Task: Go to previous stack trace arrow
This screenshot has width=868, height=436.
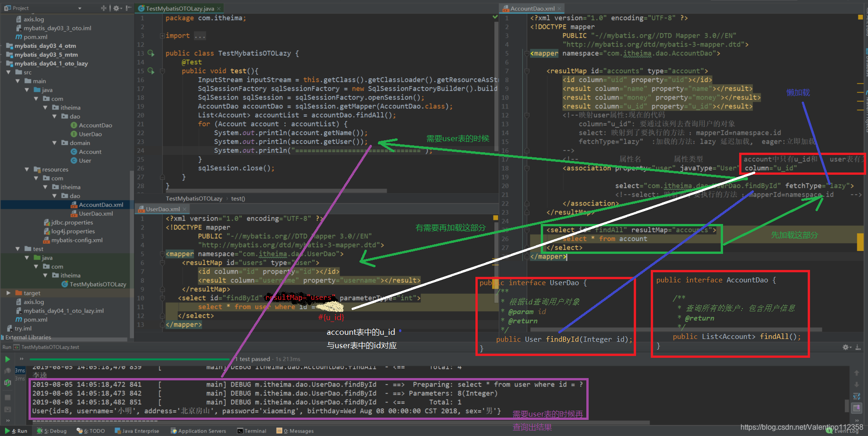Action: coord(856,373)
